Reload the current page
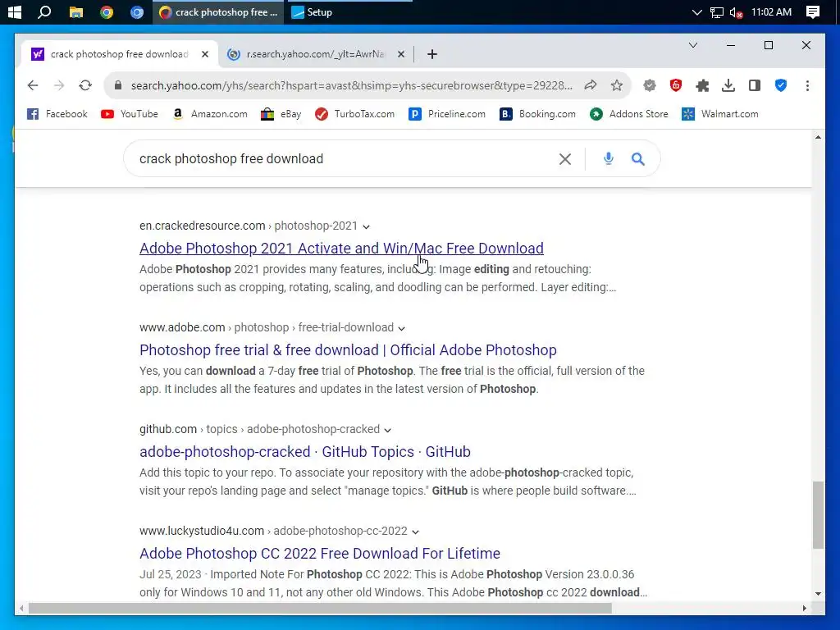The image size is (840, 630). point(85,85)
